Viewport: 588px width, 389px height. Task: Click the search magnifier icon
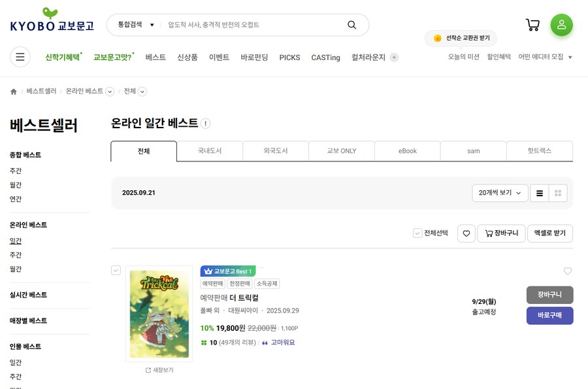(351, 25)
